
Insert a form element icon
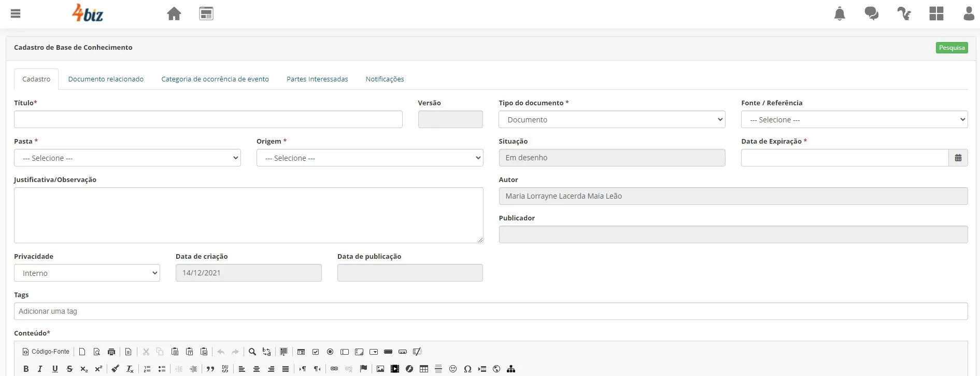coord(301,352)
